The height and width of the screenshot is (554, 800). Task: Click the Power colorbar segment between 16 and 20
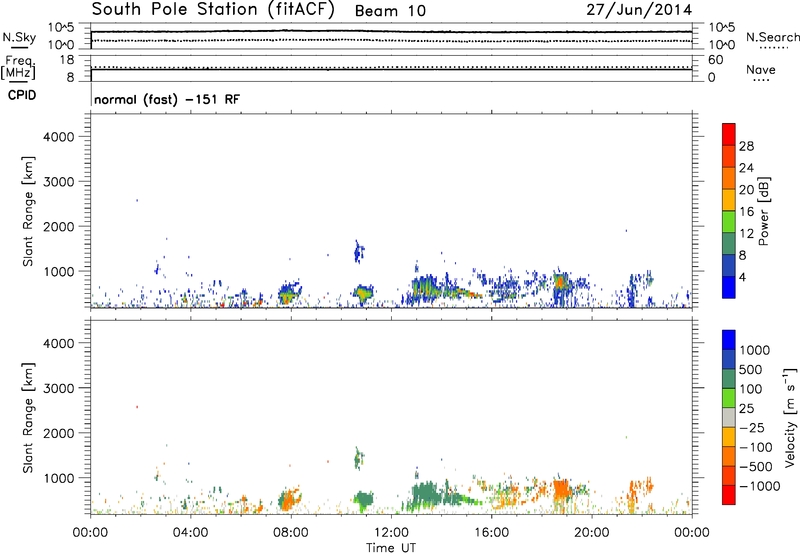click(x=729, y=200)
